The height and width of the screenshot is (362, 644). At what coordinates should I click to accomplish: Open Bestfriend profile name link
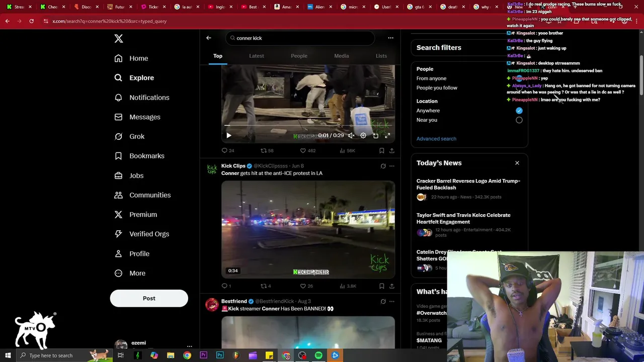tap(234, 301)
